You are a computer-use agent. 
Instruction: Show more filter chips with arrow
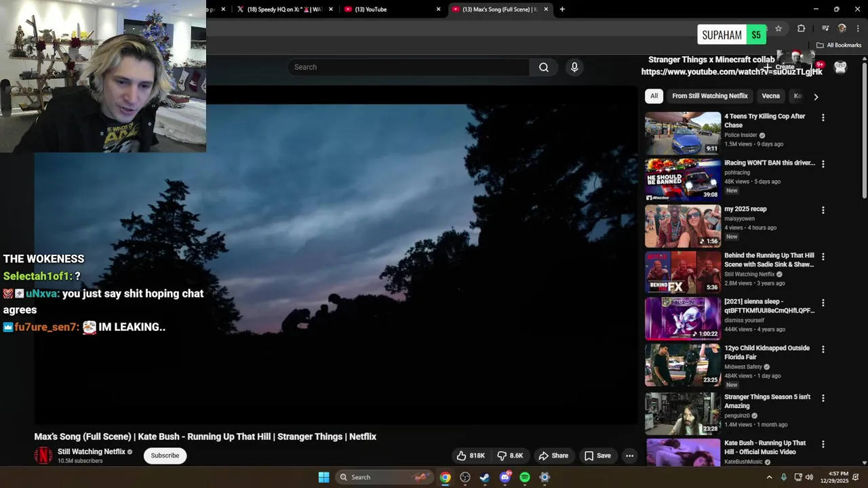816,96
